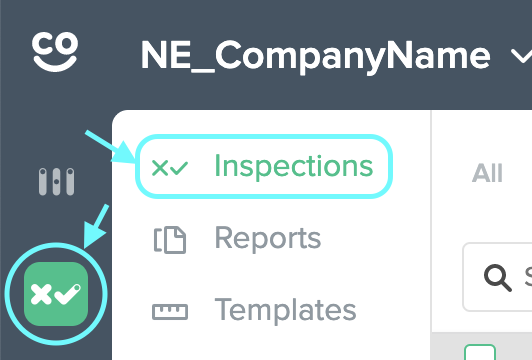Switch to the All tab
Image resolution: width=532 pixels, height=360 pixels.
pos(487,173)
